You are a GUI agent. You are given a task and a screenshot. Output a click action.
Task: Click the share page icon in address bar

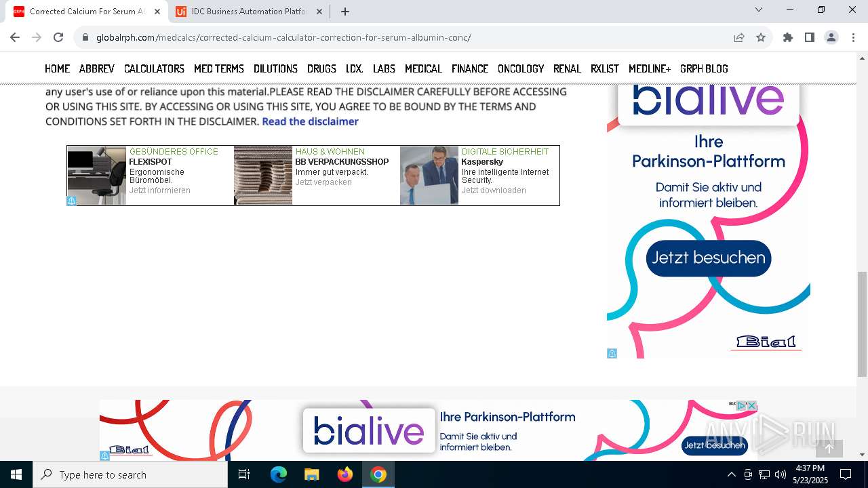tap(739, 37)
